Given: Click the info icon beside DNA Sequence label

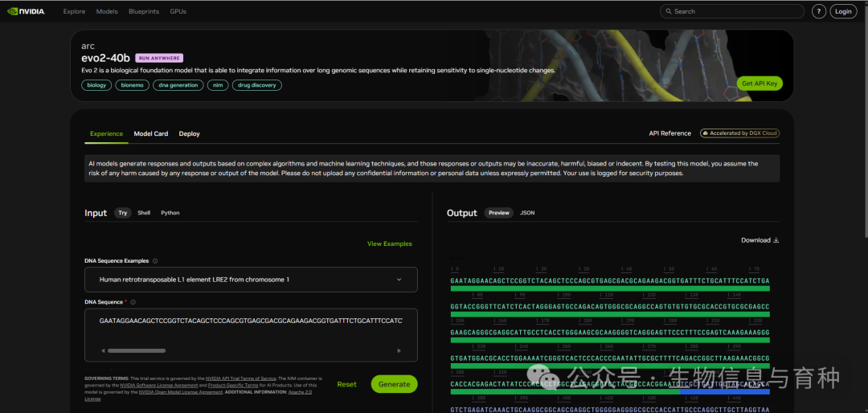Looking at the screenshot, I should click(x=133, y=302).
